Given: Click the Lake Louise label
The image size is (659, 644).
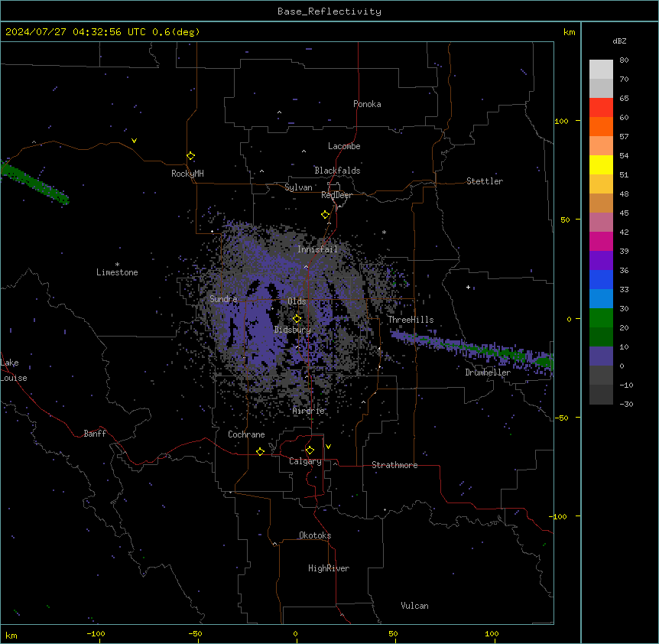Looking at the screenshot, I should click(14, 370).
